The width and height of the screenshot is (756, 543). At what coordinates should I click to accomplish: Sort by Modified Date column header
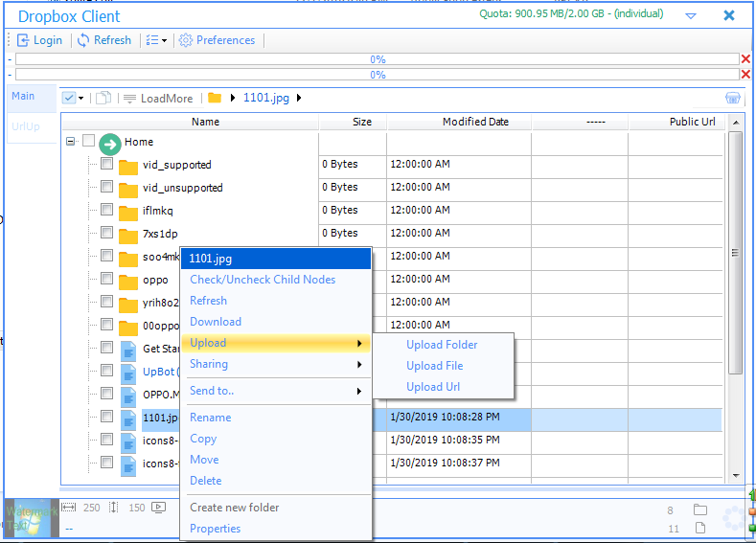459,122
